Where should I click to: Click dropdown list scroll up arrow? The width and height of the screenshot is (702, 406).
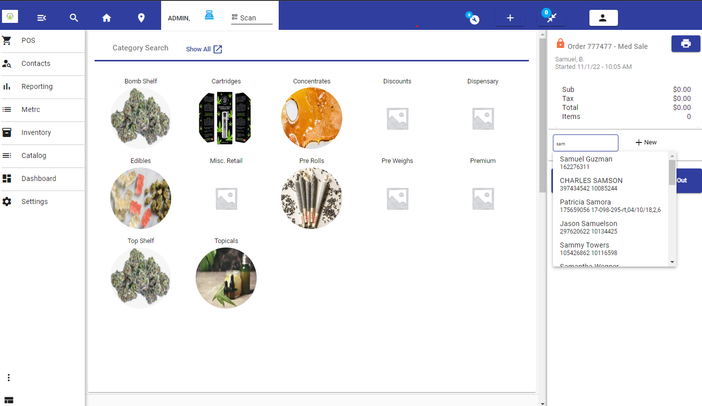pos(672,156)
